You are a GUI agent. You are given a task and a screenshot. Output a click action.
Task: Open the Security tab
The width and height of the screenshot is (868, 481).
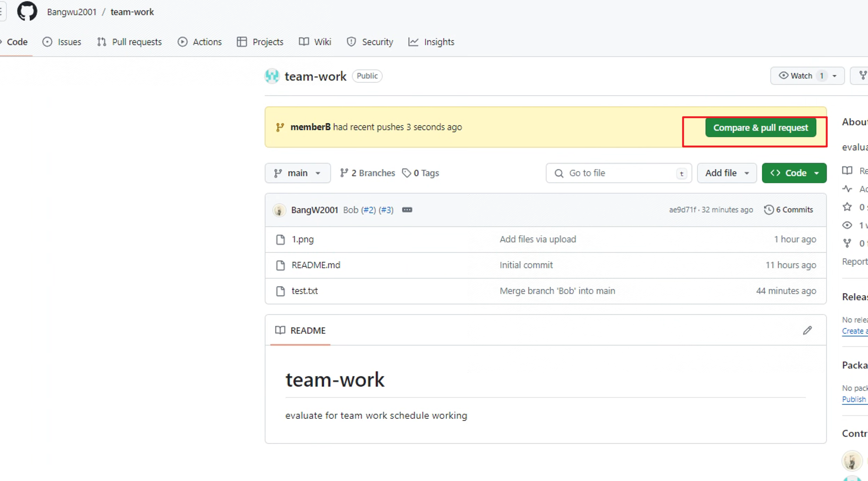pyautogui.click(x=370, y=42)
